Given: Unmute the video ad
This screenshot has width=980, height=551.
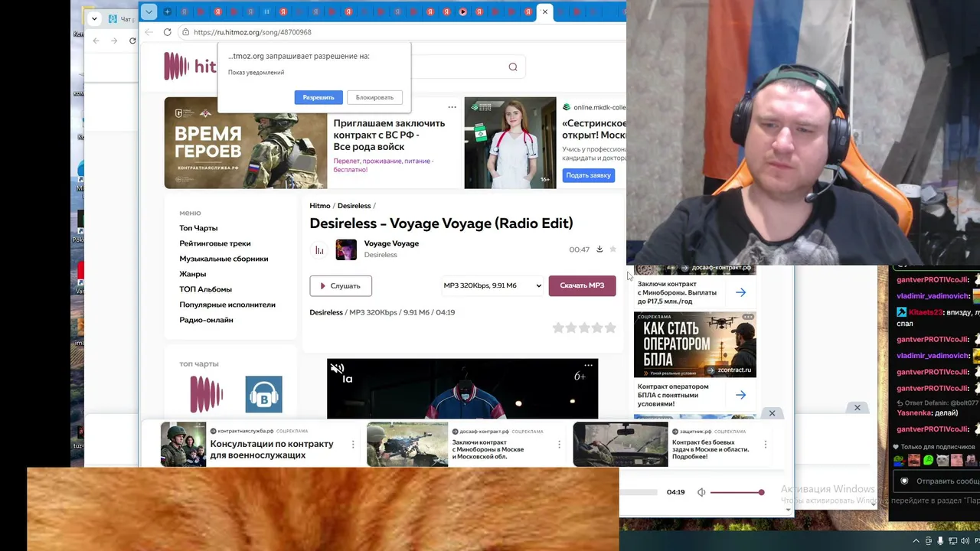Looking at the screenshot, I should [x=337, y=369].
